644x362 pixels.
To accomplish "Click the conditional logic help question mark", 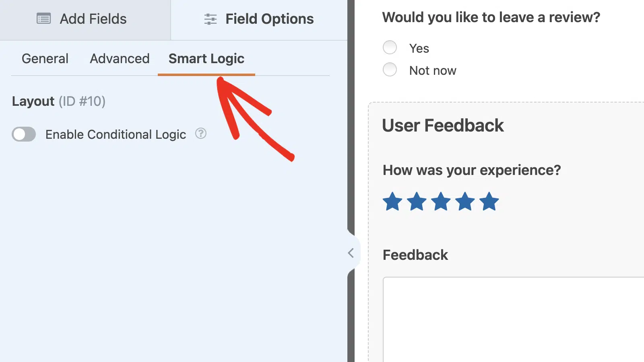I will coord(201,134).
